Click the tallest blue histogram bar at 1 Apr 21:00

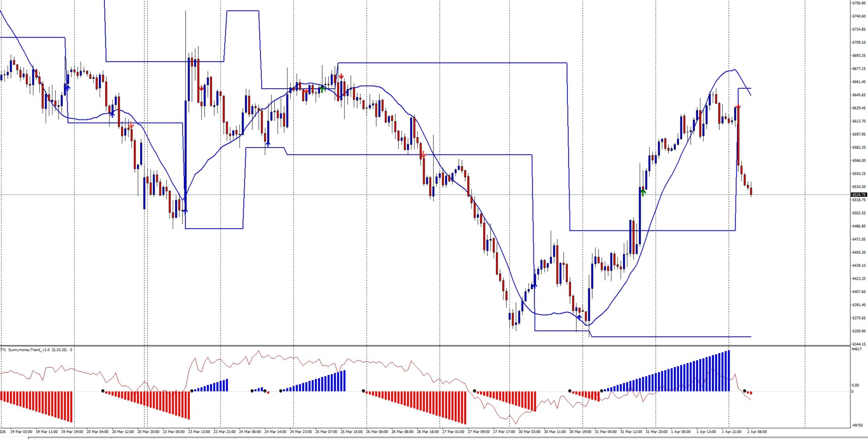point(728,370)
